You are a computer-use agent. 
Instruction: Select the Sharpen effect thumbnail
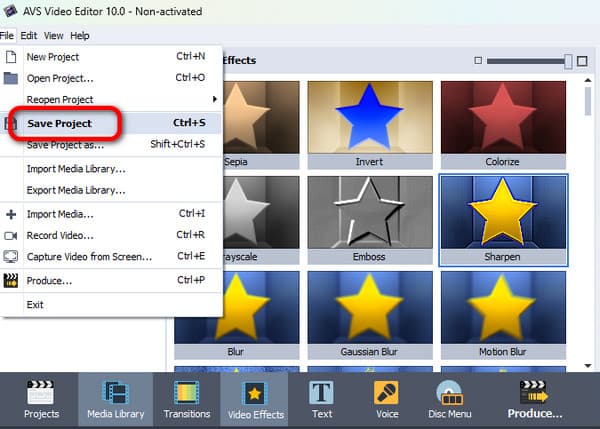pyautogui.click(x=503, y=220)
